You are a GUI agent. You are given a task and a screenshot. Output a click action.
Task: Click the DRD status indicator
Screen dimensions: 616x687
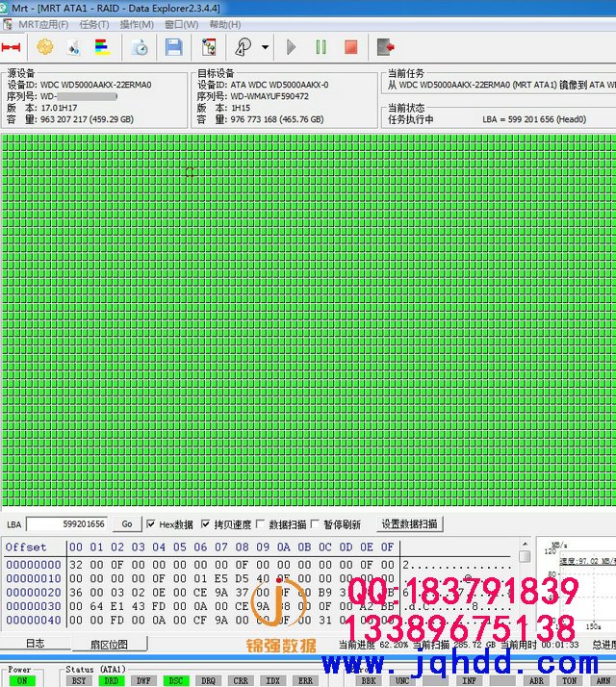[112, 681]
